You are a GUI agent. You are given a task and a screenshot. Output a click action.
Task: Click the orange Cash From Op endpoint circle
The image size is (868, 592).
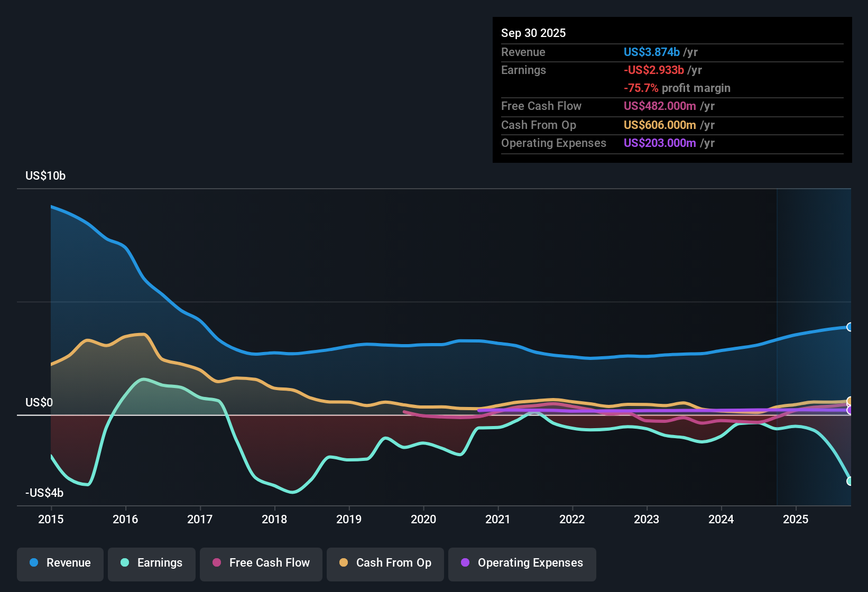coord(849,402)
